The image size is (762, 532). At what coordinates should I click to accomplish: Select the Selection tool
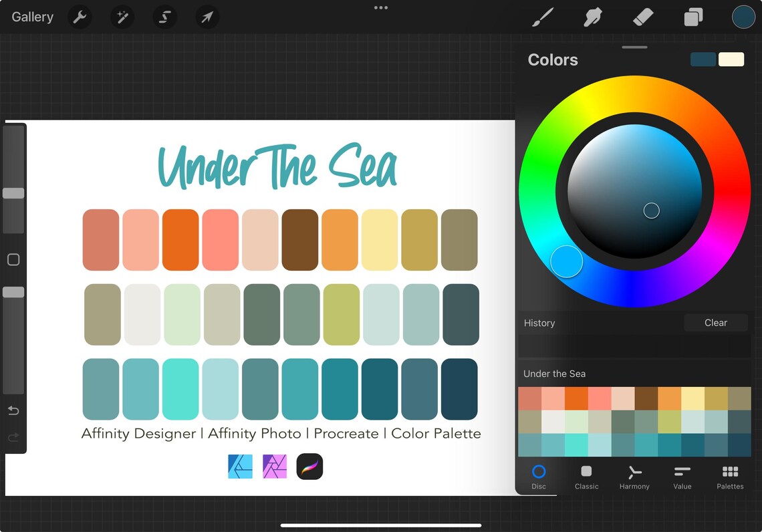click(164, 17)
